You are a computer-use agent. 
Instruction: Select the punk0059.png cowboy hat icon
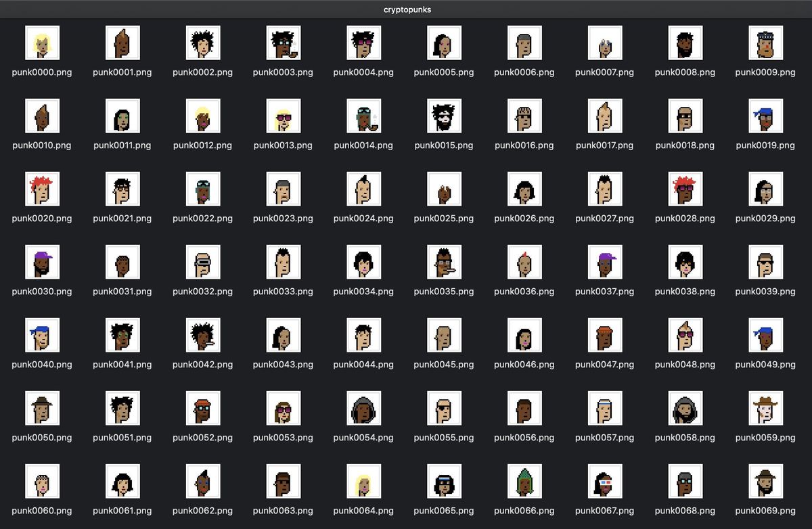[766, 408]
